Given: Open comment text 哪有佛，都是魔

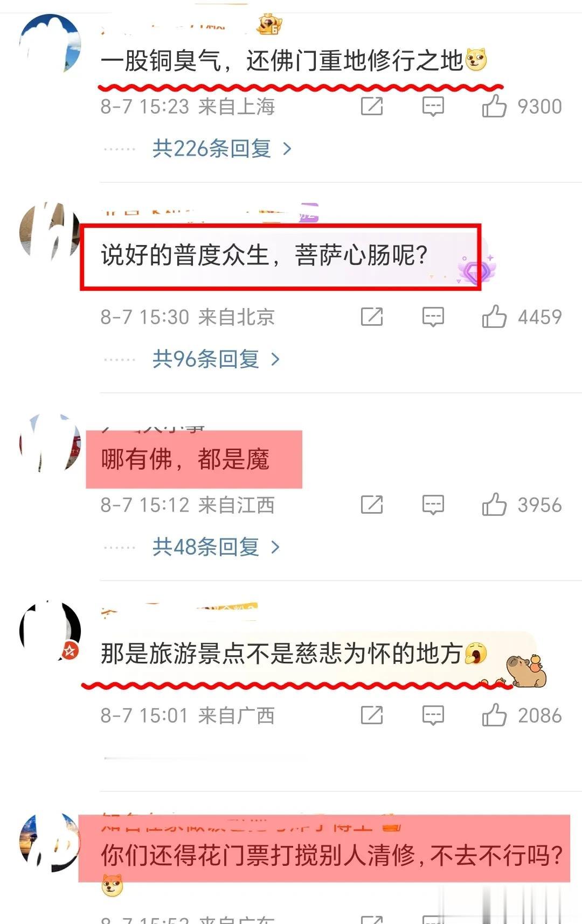Looking at the screenshot, I should click(x=185, y=459).
